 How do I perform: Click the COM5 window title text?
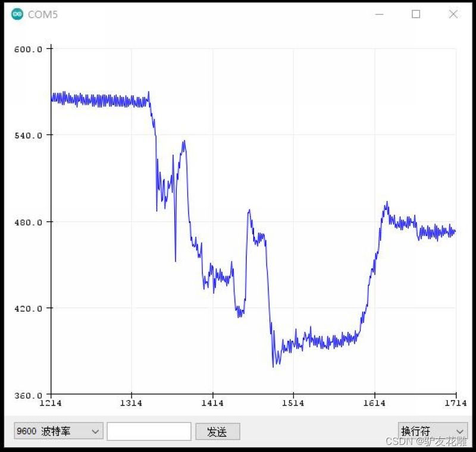click(x=43, y=14)
